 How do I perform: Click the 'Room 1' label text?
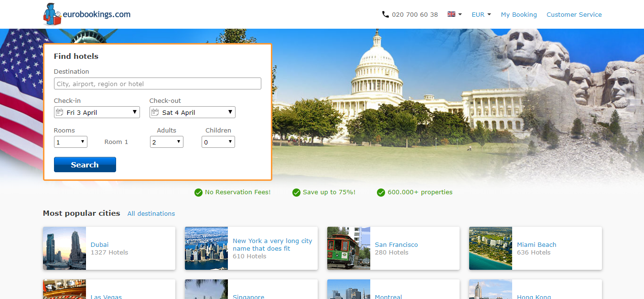click(x=116, y=142)
